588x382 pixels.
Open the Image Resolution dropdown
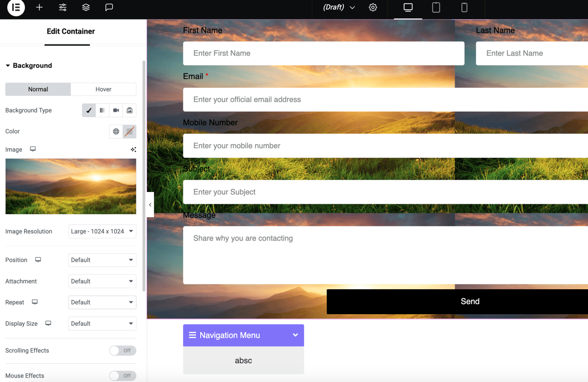pyautogui.click(x=102, y=231)
